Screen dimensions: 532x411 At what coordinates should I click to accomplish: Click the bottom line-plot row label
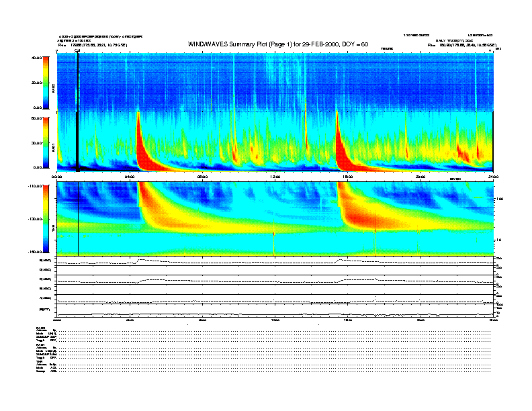(45, 310)
